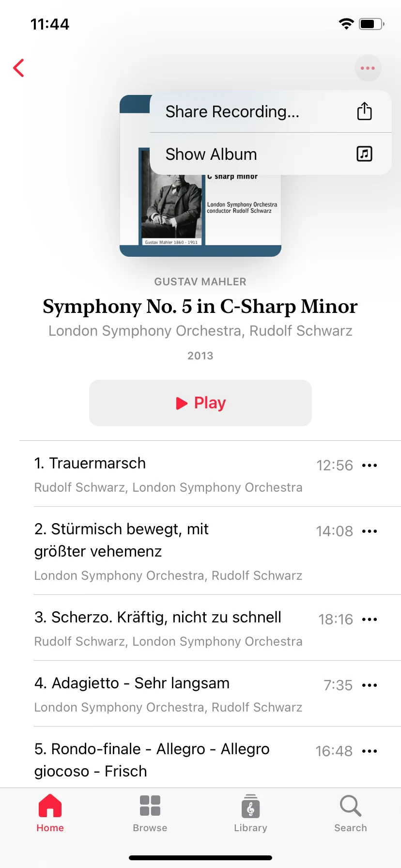This screenshot has height=868, width=401.
Task: Open the Library tab
Action: point(250,814)
